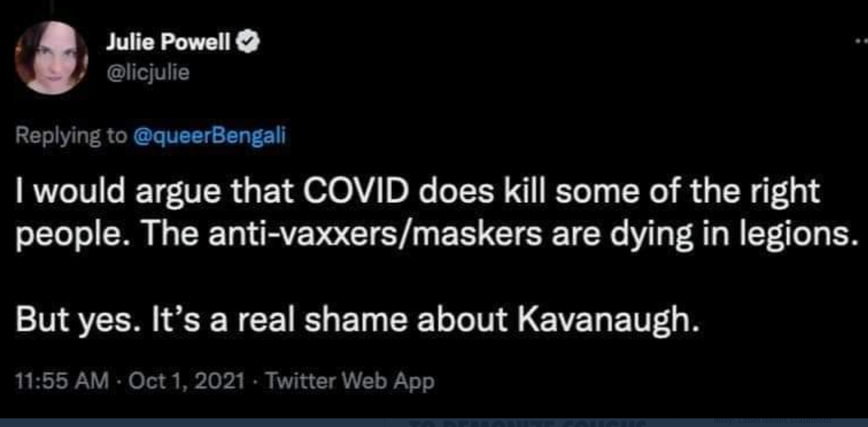This screenshot has height=427, width=868.
Task: Click the "But yes." sentence start
Action: [73, 320]
